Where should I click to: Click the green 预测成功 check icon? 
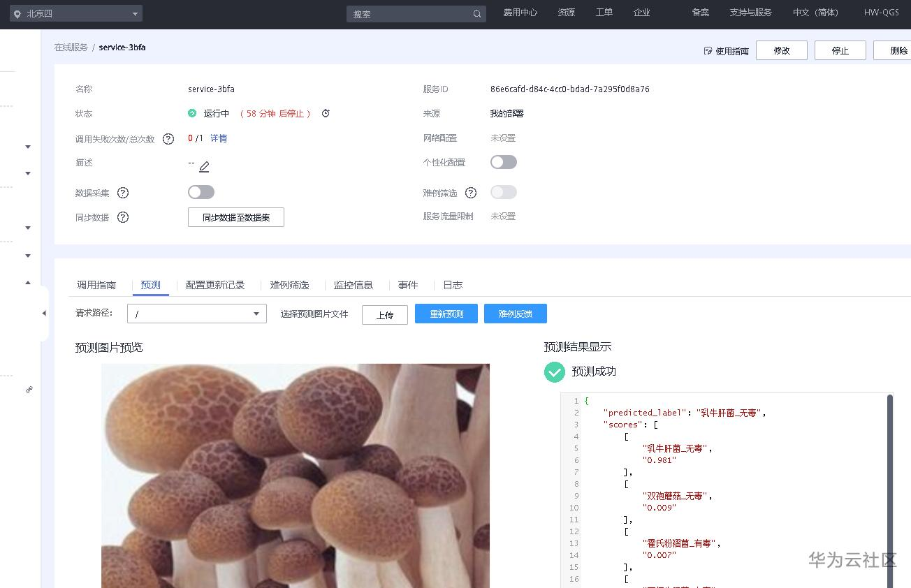[x=554, y=372]
